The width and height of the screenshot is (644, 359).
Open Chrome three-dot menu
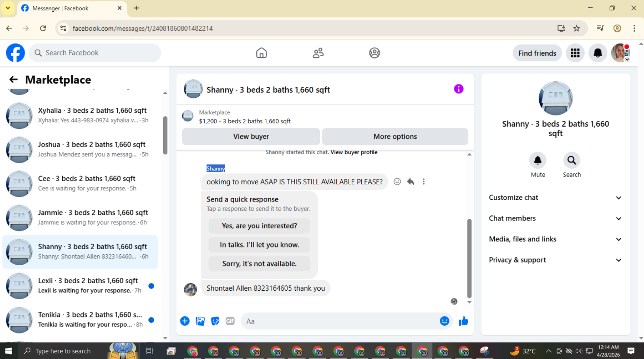click(x=634, y=28)
